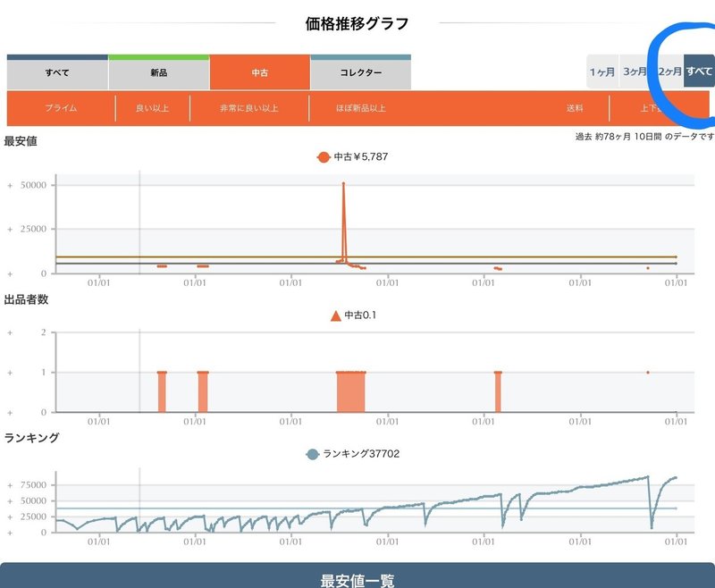Switch to the コレクター tab

[x=359, y=72]
